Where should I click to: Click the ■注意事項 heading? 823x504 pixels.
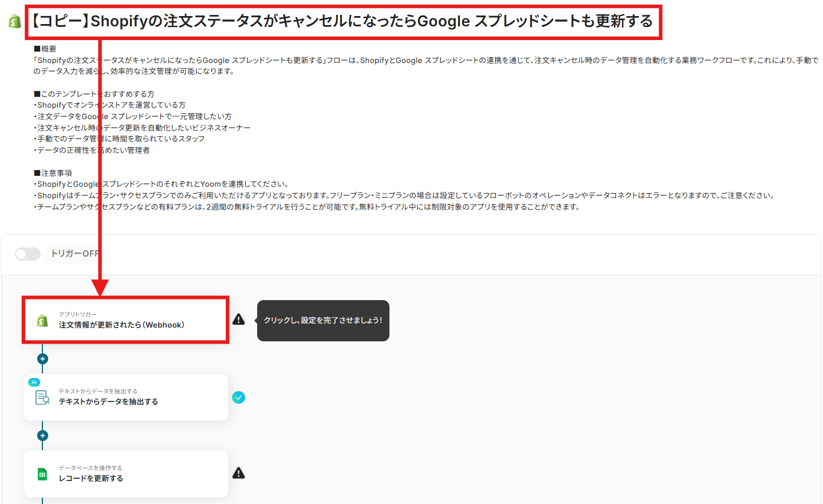[x=53, y=173]
